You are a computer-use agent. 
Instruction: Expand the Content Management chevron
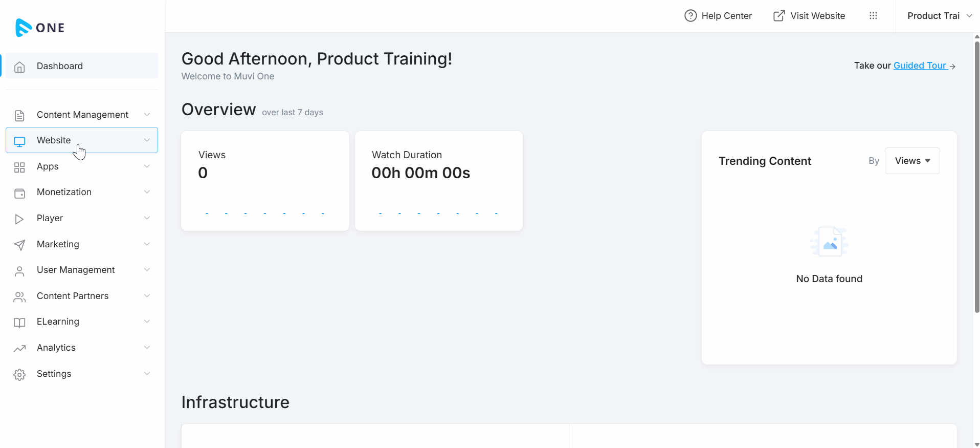(x=147, y=115)
